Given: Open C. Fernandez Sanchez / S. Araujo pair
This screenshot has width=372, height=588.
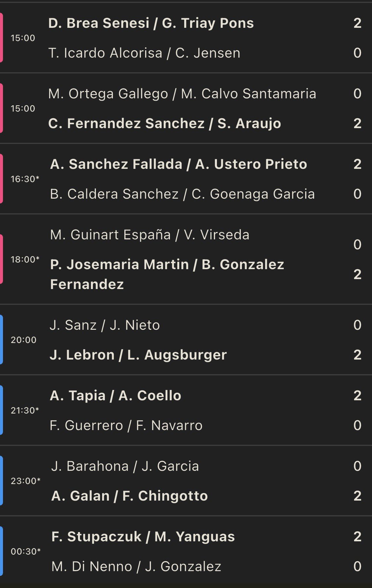Looking at the screenshot, I should [x=164, y=124].
